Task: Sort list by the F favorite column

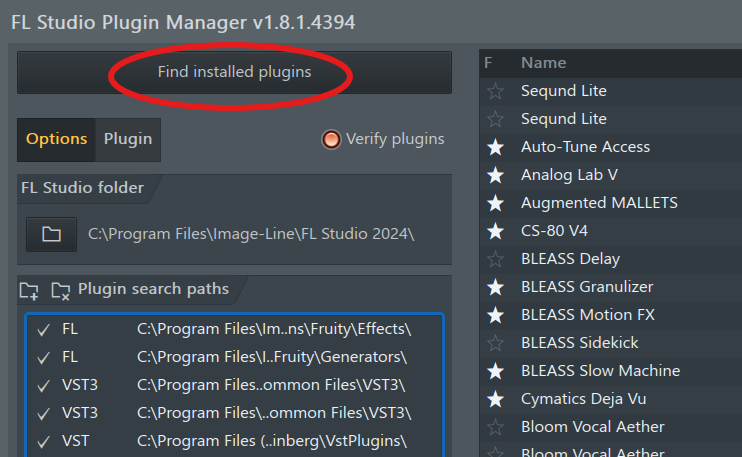Action: [488, 63]
